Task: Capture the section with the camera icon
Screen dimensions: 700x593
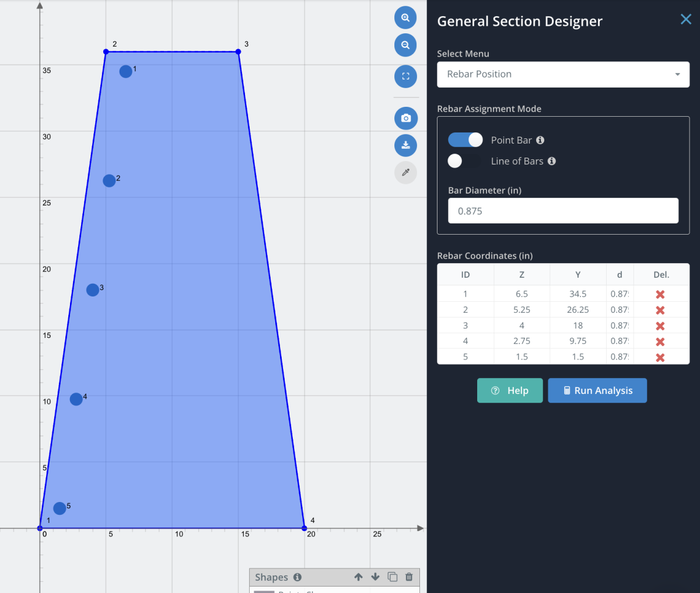Action: coord(405,118)
